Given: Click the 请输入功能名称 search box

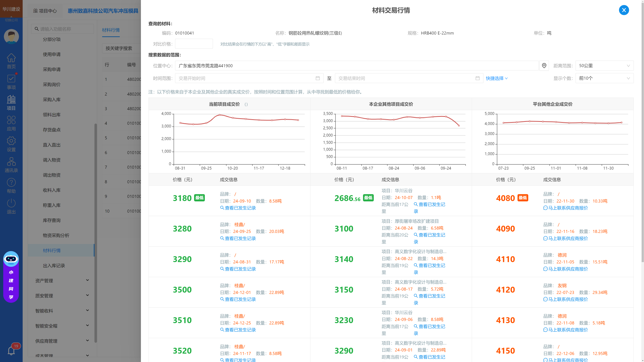Looking at the screenshot, I should [x=62, y=29].
